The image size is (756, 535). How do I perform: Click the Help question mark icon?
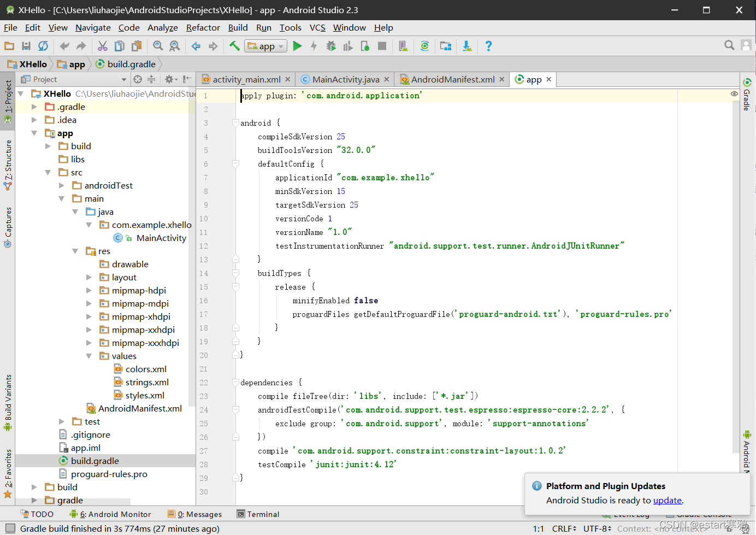pyautogui.click(x=488, y=46)
